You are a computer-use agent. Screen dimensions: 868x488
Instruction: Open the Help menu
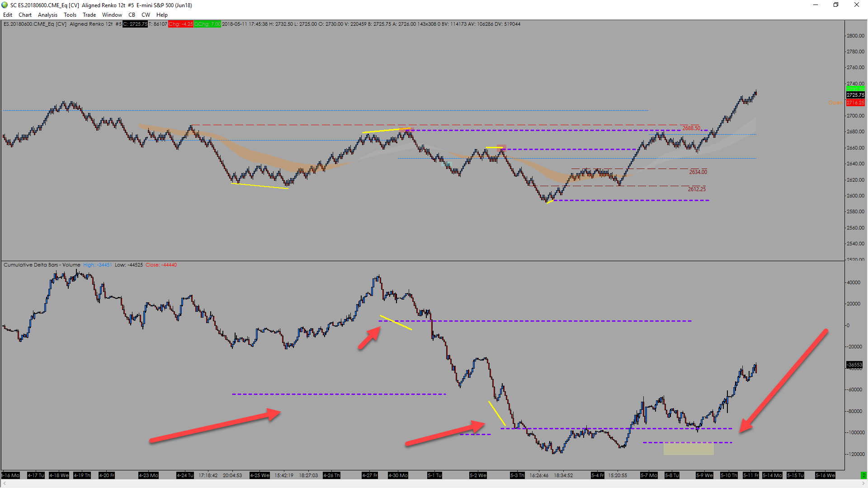(162, 15)
